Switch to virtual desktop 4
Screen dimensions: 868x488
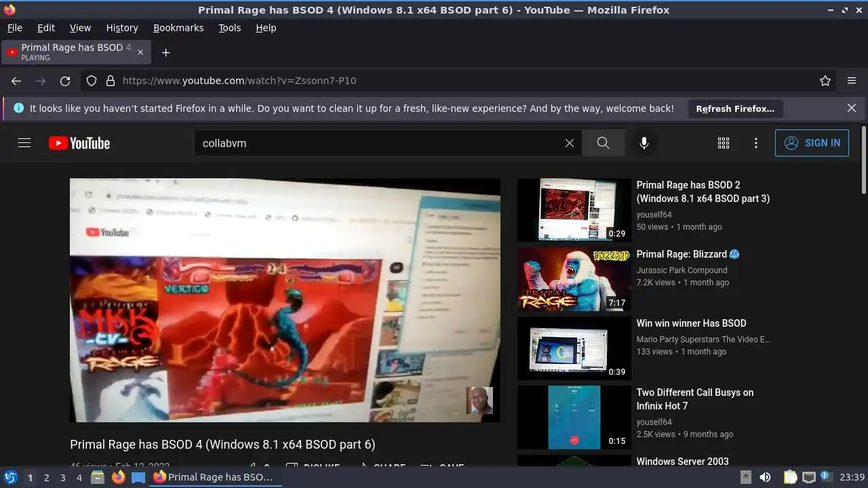coord(79,477)
